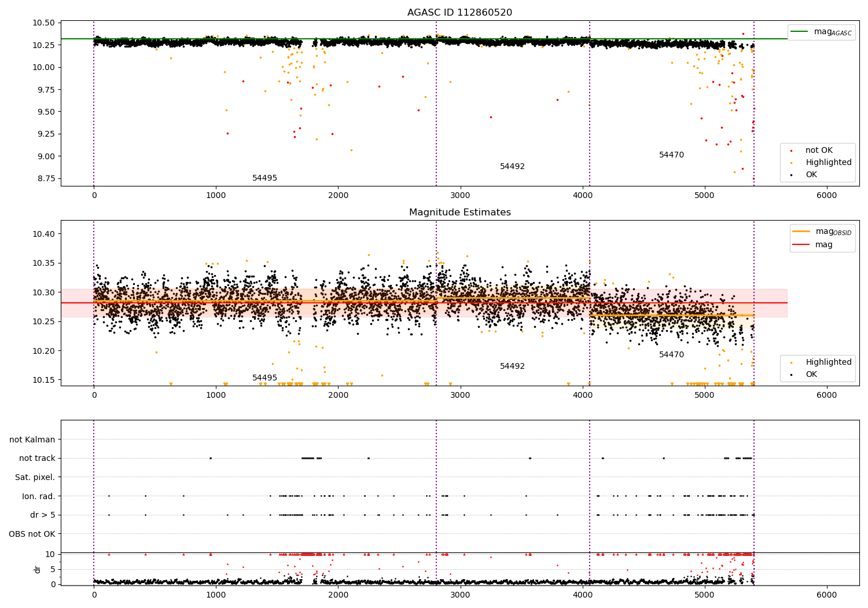Click x tick '6000' under AGASC ID plot
The height and width of the screenshot is (608, 868).
pos(826,196)
